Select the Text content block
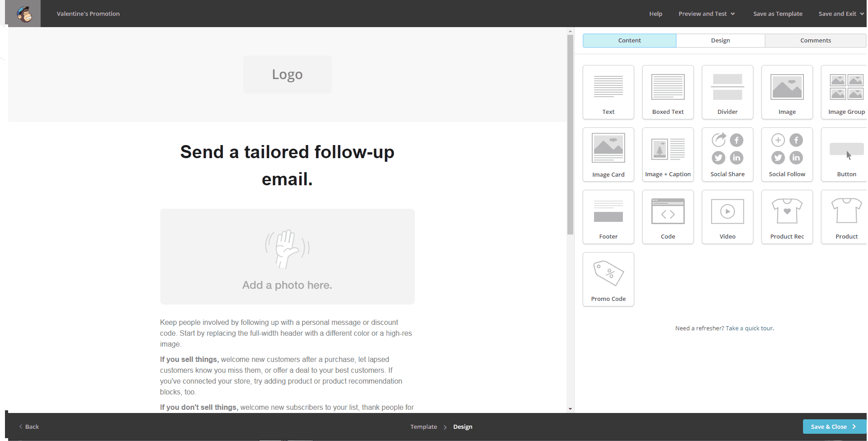Viewport: 868px width, 441px height. [x=608, y=92]
